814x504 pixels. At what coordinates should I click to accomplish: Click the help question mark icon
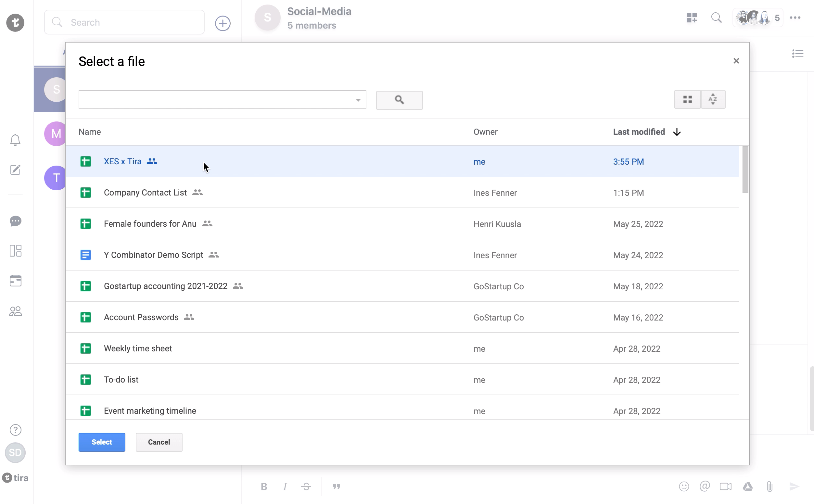point(15,430)
